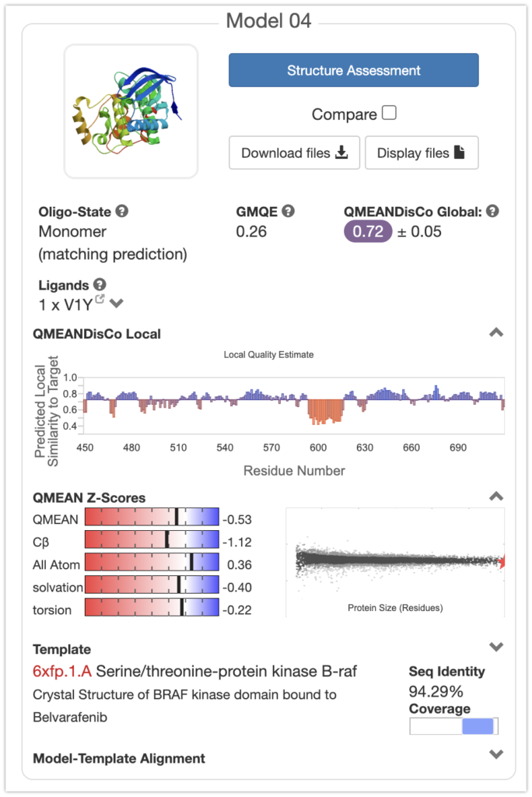The height and width of the screenshot is (797, 532).
Task: Click the document icon in Display files
Action: tap(459, 153)
